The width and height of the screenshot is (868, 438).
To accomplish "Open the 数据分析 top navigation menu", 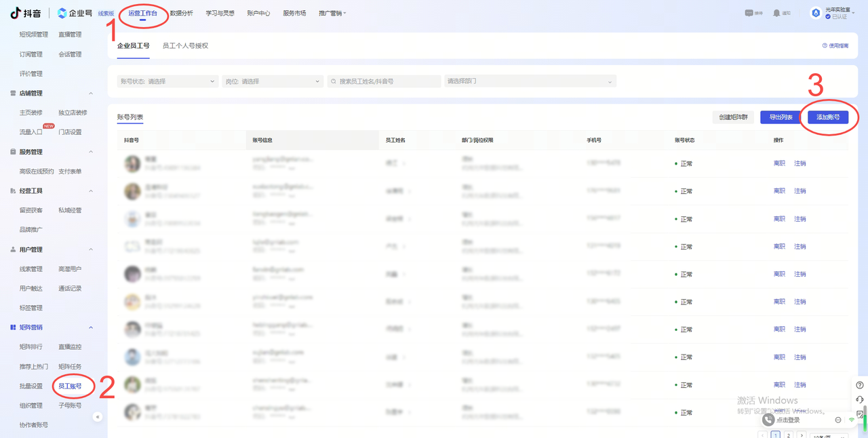I will coord(181,13).
